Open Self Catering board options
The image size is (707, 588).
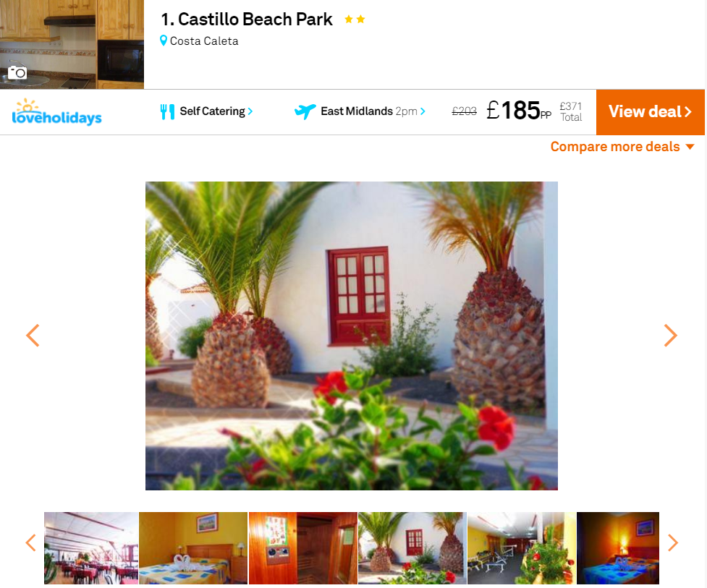coord(216,111)
